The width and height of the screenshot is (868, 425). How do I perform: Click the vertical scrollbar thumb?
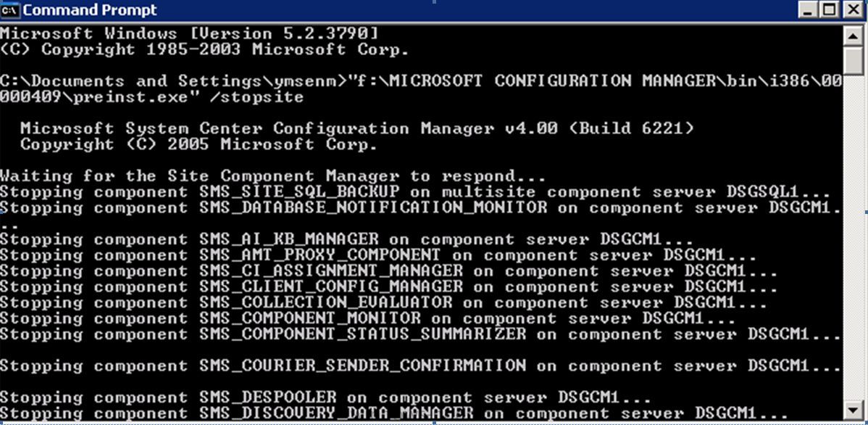coord(853,60)
